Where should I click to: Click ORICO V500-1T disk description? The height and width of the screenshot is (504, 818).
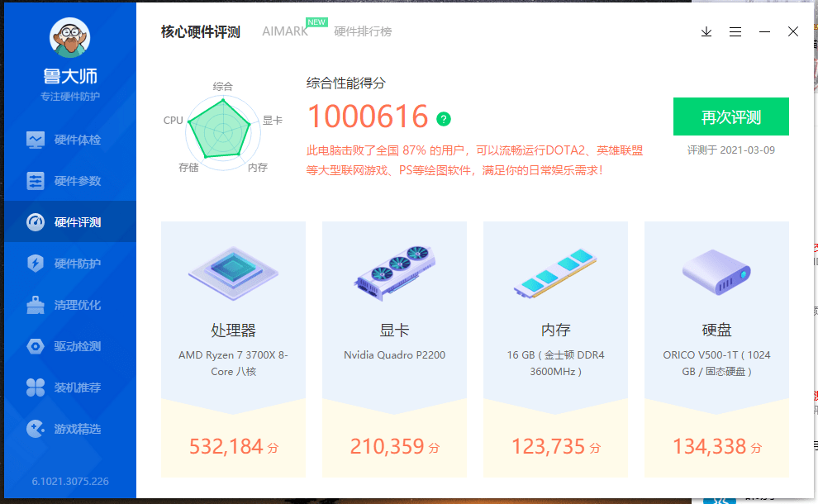(717, 364)
